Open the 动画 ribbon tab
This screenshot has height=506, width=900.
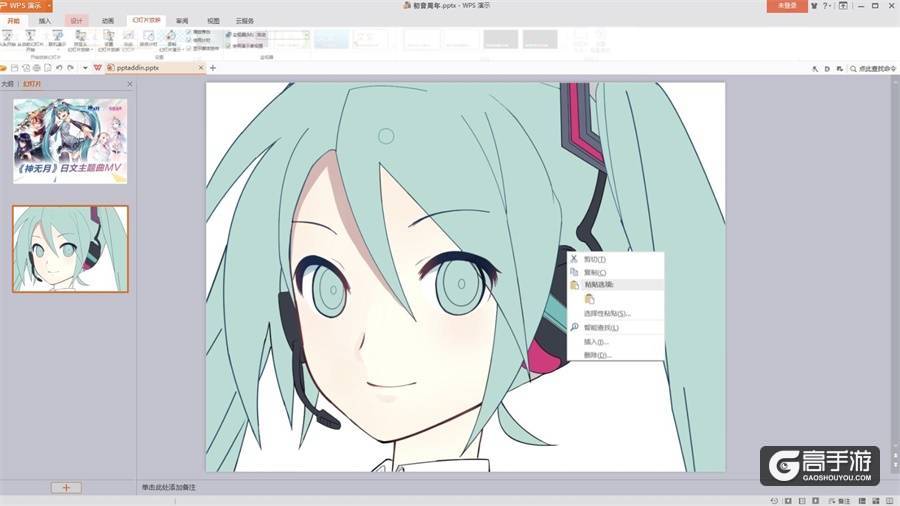tap(108, 21)
